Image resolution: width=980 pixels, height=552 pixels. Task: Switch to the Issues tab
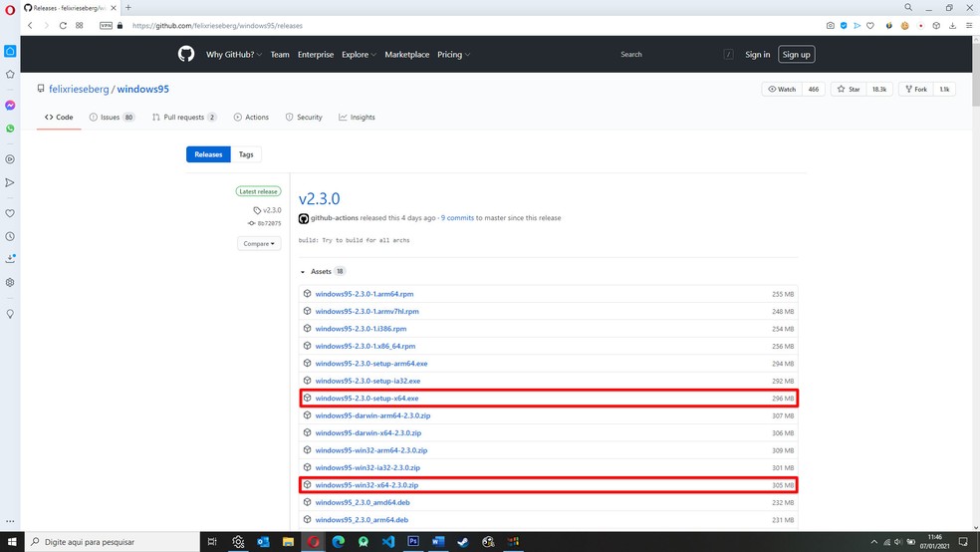pyautogui.click(x=112, y=117)
